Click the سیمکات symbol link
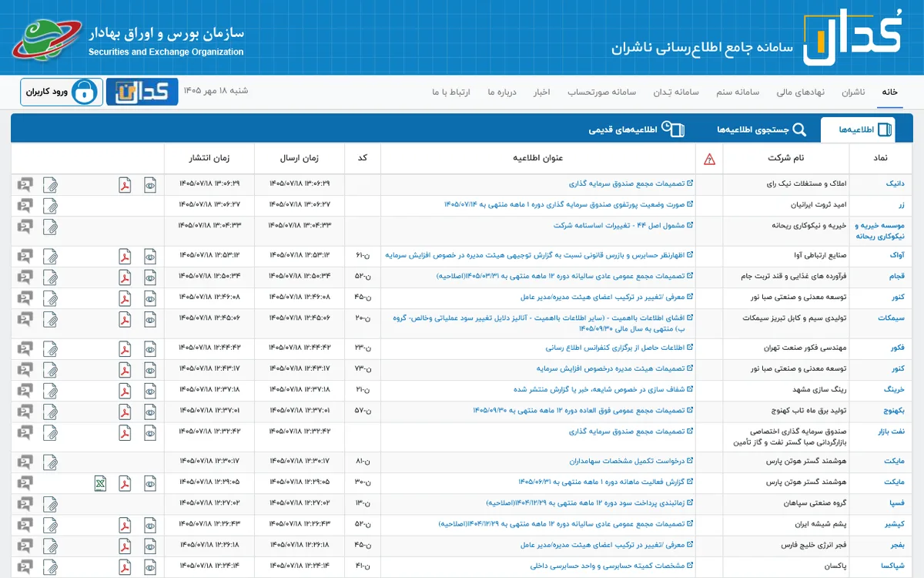Image resolution: width=924 pixels, height=578 pixels. click(892, 318)
